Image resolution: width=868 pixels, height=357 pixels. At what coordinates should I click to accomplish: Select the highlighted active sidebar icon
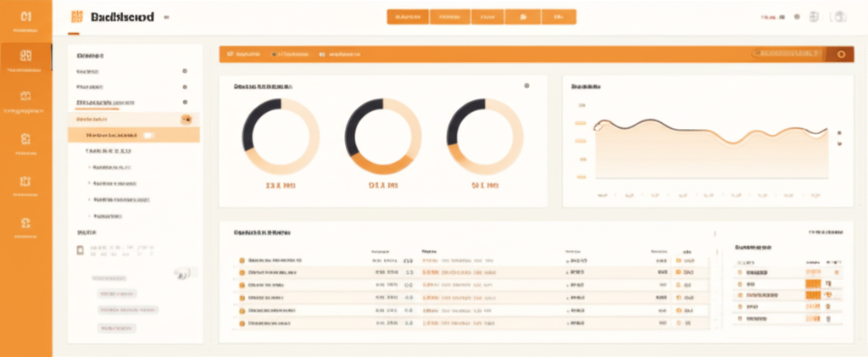click(x=25, y=58)
